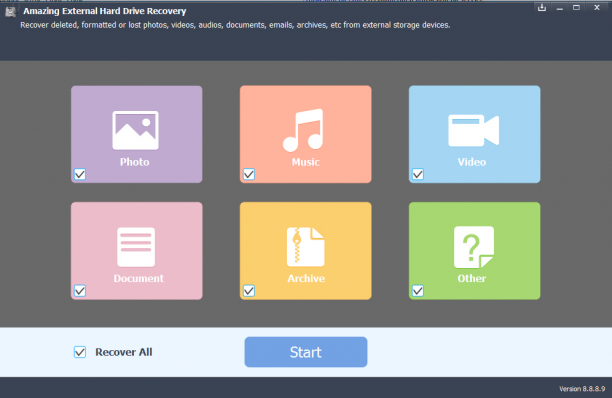The image size is (612, 398).
Task: Click the Music note icon
Action: (x=304, y=130)
